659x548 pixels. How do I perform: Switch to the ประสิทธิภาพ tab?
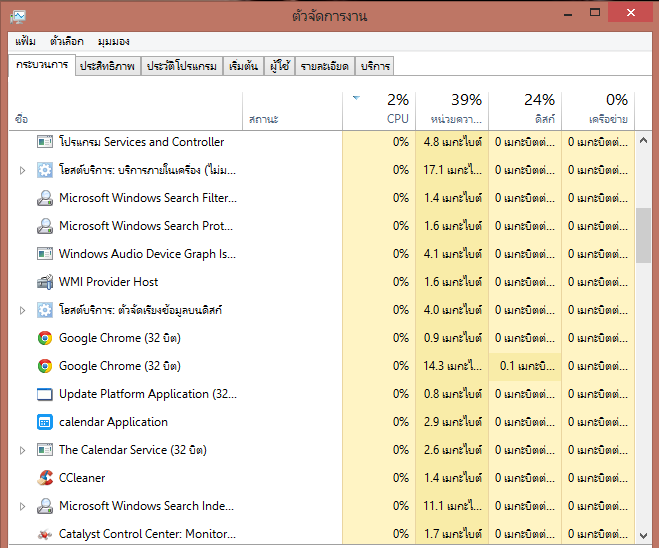point(107,66)
